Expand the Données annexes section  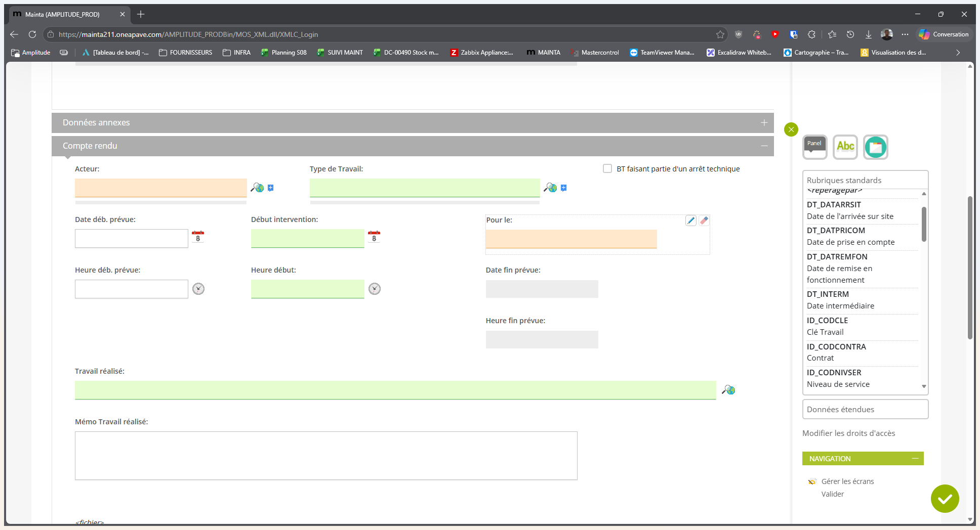tap(764, 123)
